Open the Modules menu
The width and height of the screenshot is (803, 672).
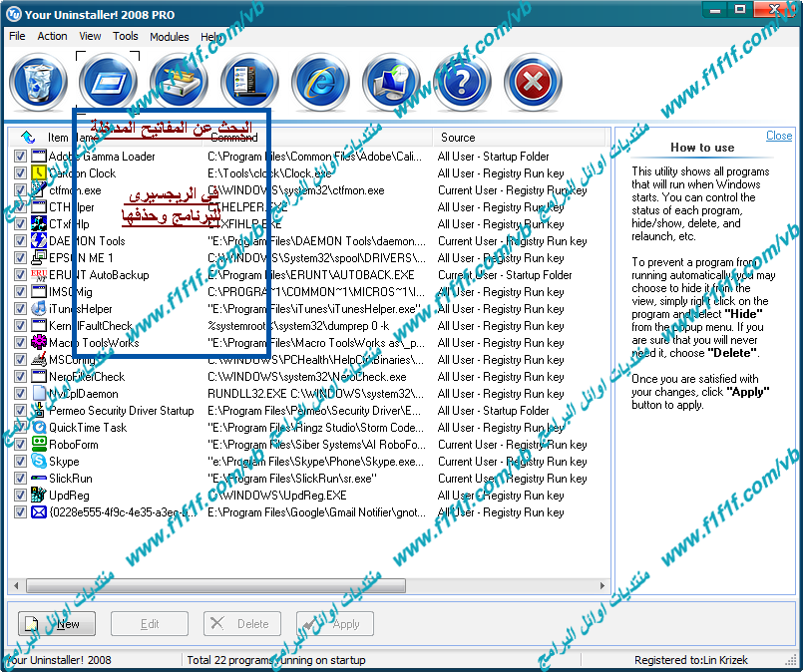pos(169,36)
